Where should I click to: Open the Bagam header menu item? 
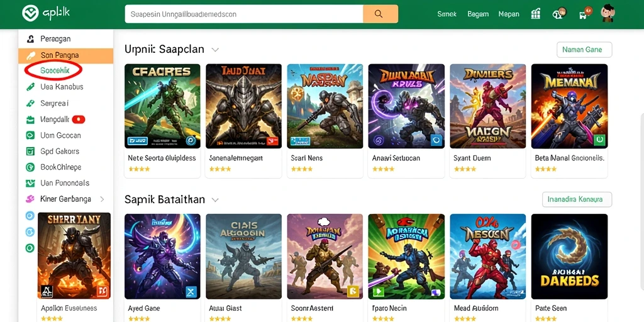click(x=478, y=14)
